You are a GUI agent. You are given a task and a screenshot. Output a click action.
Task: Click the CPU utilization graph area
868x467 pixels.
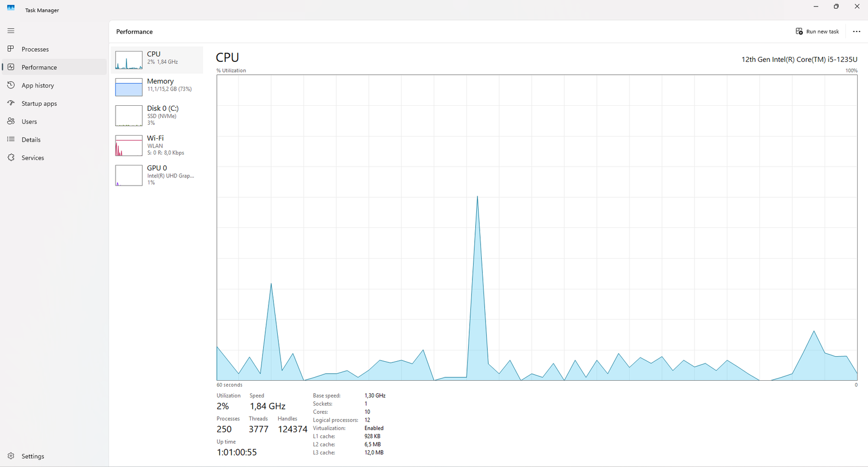pos(537,227)
